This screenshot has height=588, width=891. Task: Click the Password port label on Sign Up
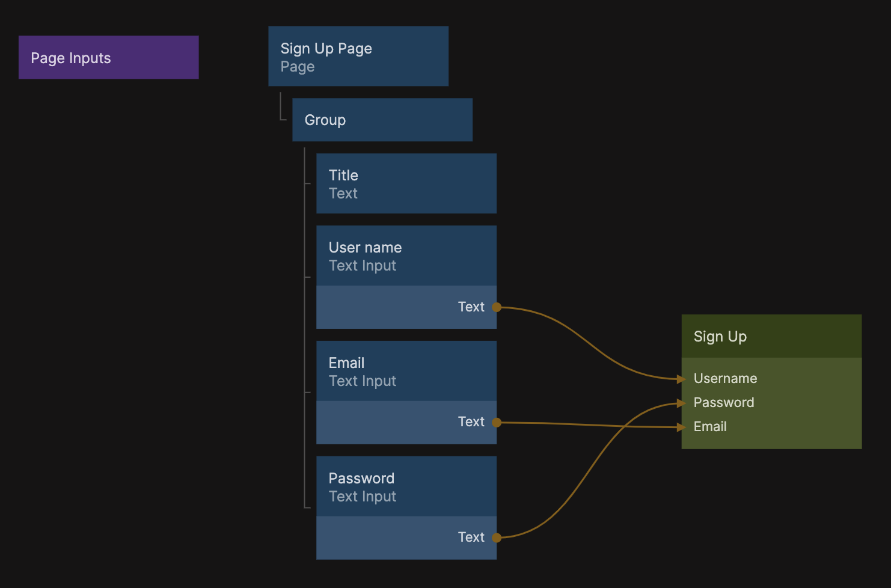coord(724,403)
